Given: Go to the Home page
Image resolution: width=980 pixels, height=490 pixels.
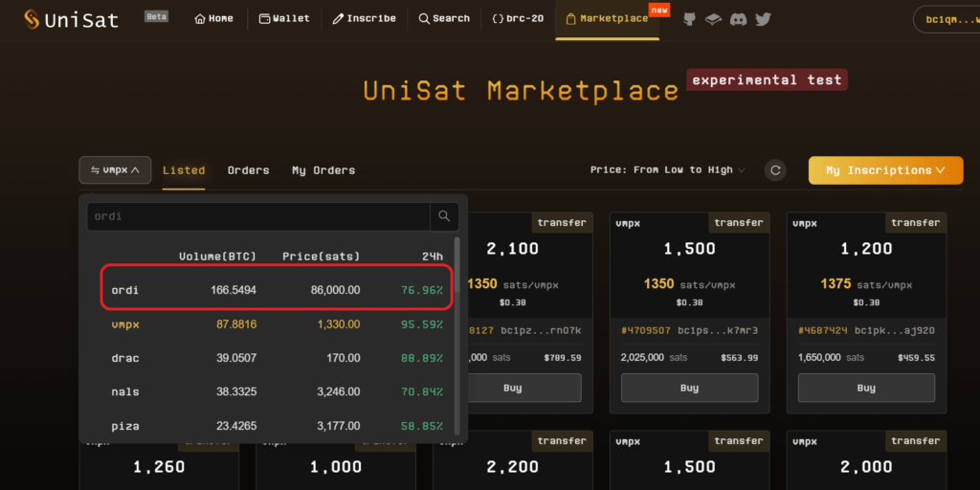Looking at the screenshot, I should pyautogui.click(x=213, y=19).
